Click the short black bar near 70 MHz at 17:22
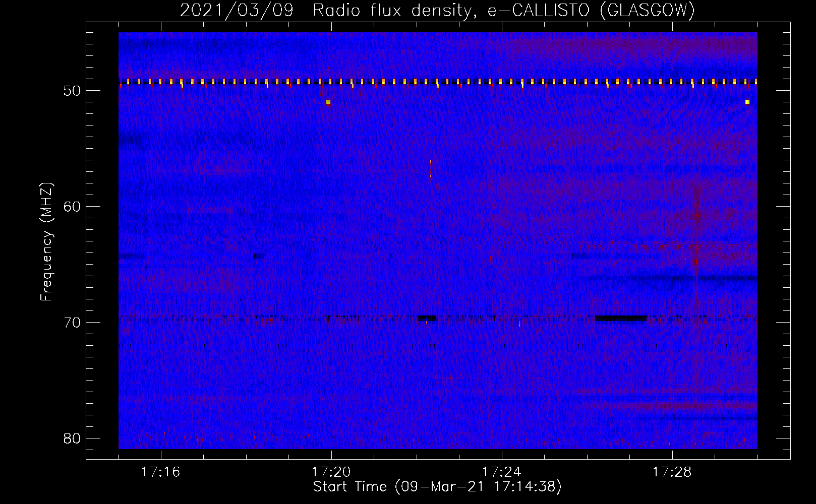Image resolution: width=816 pixels, height=504 pixels. (x=427, y=318)
